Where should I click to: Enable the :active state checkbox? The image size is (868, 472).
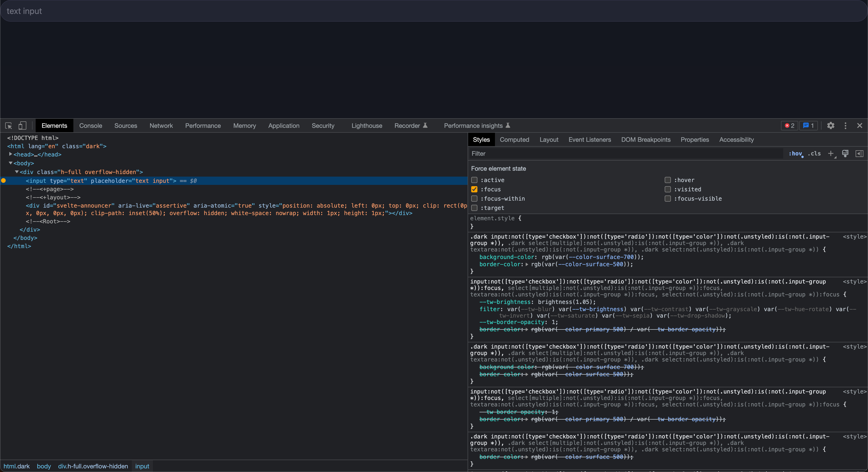click(475, 180)
